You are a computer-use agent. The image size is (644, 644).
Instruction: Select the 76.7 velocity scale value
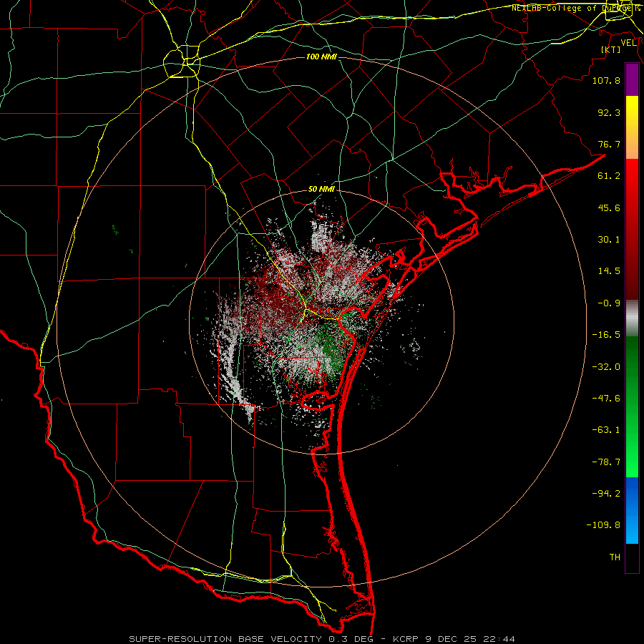(609, 144)
